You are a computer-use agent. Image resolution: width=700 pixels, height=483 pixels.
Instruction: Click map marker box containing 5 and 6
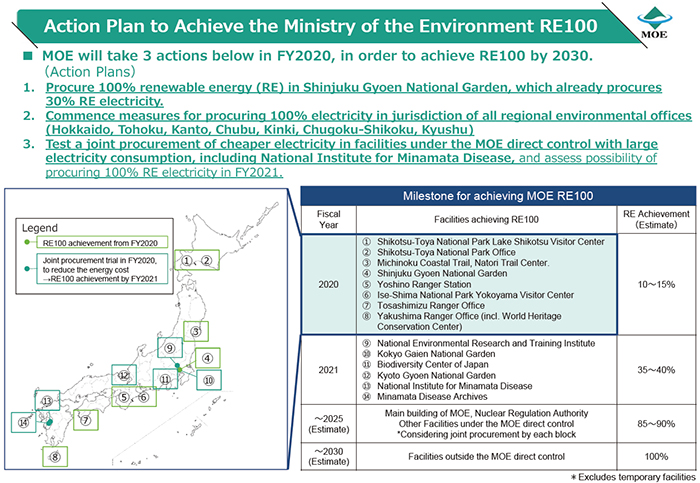(134, 397)
